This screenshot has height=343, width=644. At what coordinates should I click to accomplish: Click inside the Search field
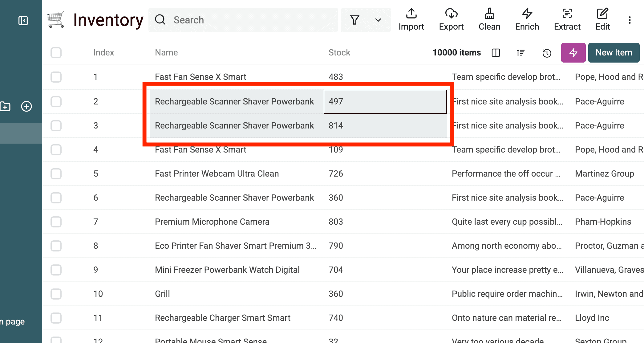[x=243, y=20]
